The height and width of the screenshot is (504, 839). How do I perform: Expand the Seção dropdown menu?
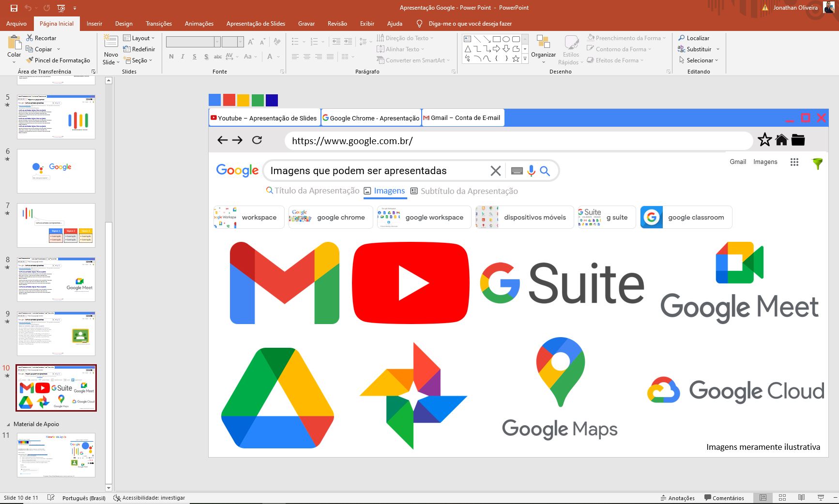tap(139, 60)
